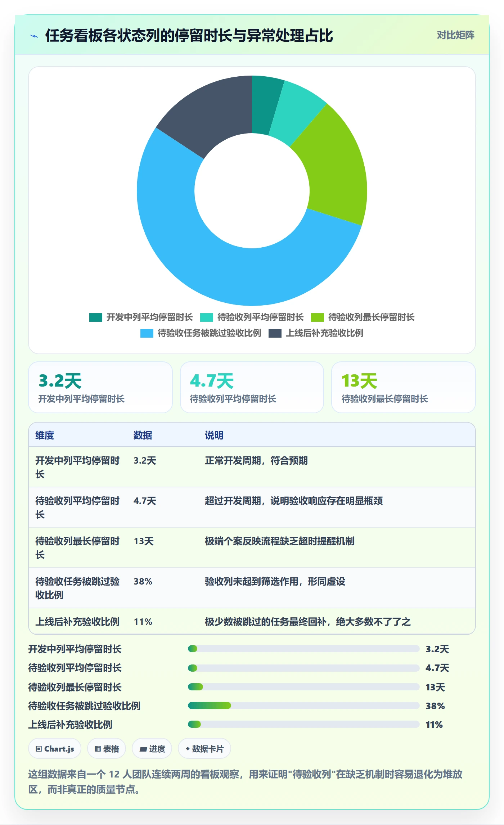Screen dimensions: 504x825
Task: Click the grid icon in 表格 chip
Action: (98, 749)
